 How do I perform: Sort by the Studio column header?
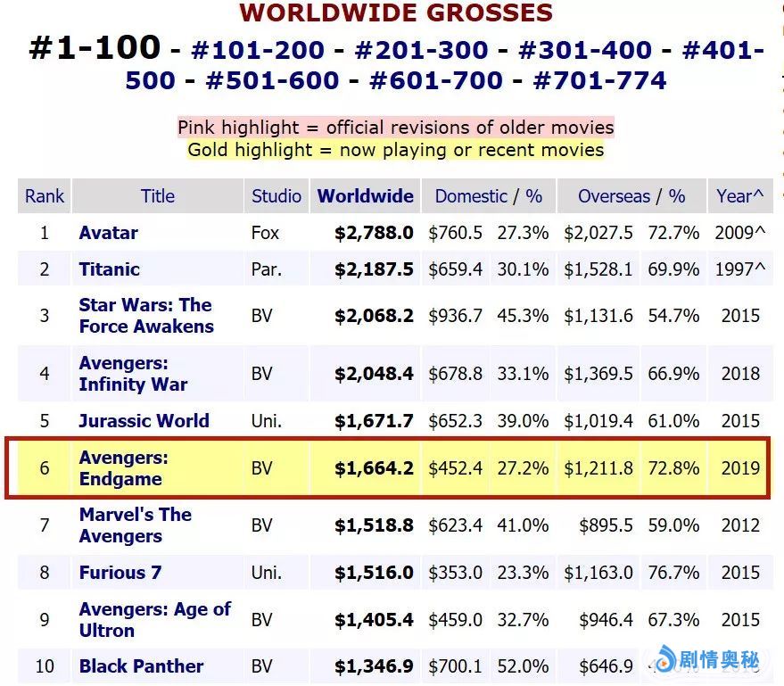coord(276,196)
